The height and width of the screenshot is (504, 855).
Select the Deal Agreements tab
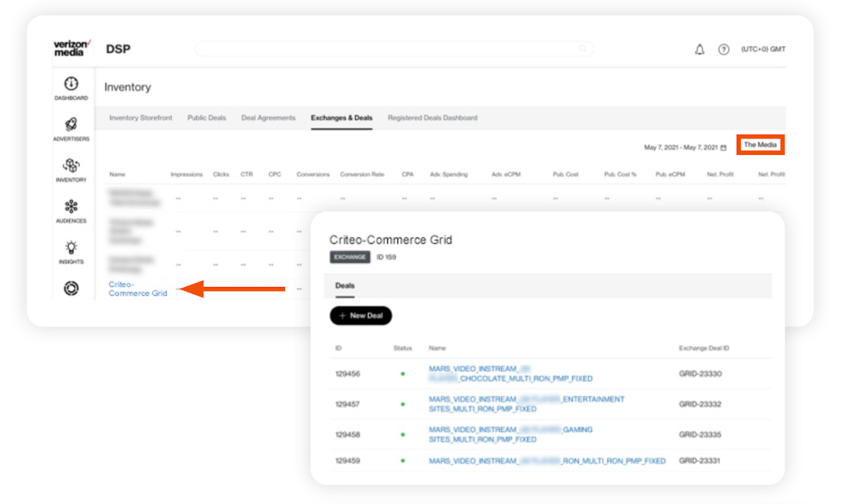(268, 117)
